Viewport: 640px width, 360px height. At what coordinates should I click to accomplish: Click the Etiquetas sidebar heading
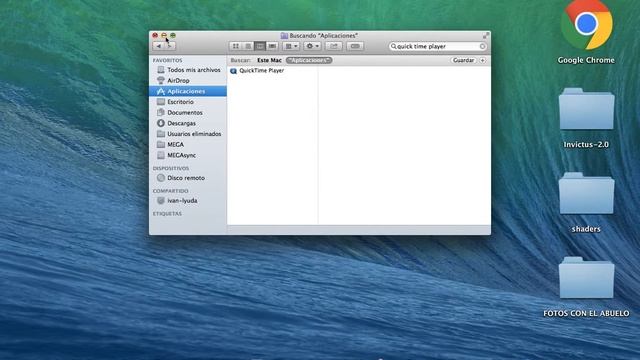pos(167,213)
